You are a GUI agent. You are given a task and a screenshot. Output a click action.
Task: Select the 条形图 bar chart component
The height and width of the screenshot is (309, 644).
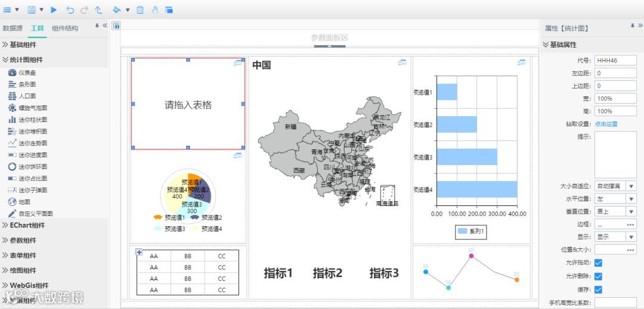pyautogui.click(x=22, y=85)
